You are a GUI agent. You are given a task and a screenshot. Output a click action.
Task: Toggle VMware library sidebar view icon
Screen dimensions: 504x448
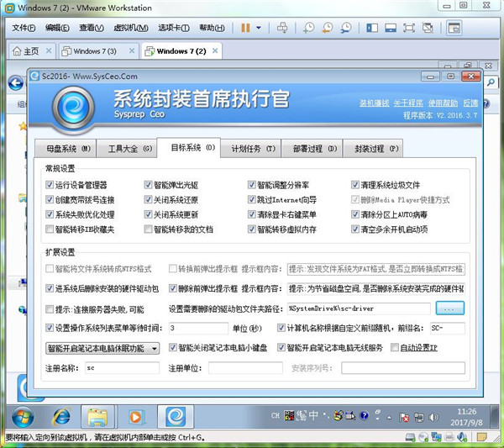(x=372, y=28)
